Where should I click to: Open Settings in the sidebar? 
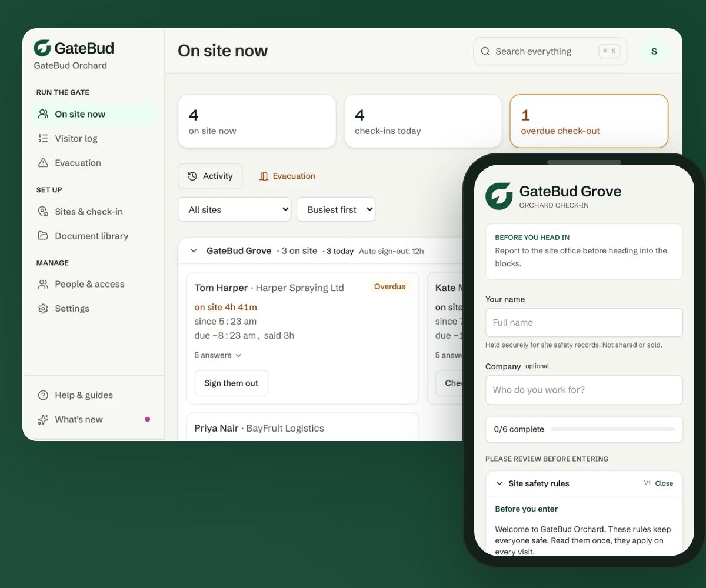pos(94,309)
